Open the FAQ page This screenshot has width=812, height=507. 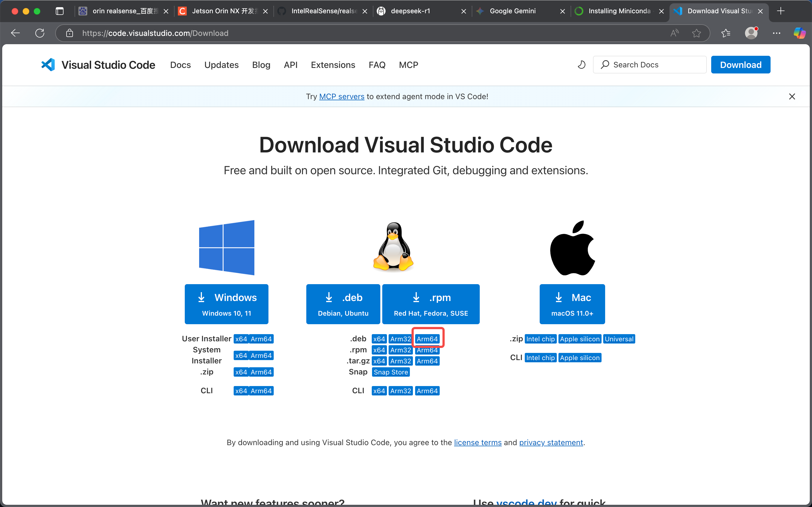click(377, 65)
